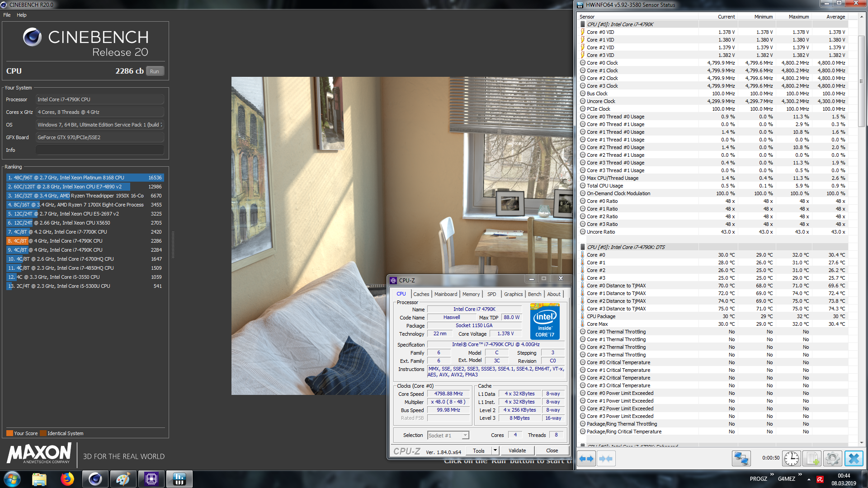This screenshot has height=488, width=868.
Task: Switch to CPU-Z via its taskbar icon
Action: click(151, 479)
